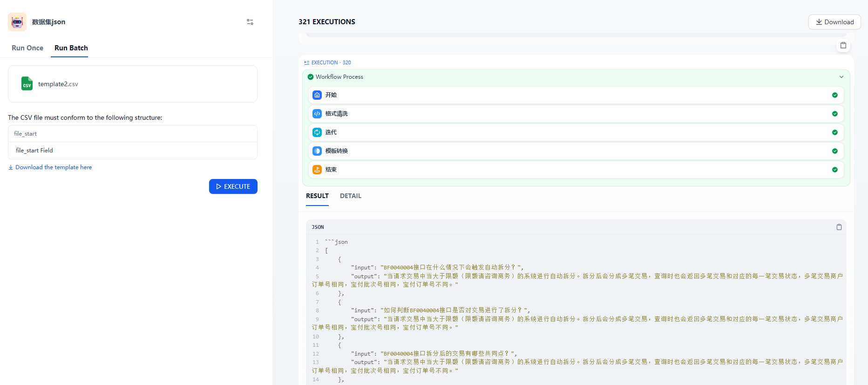Open the settings sliders icon near app title
The width and height of the screenshot is (868, 385).
[x=250, y=22]
